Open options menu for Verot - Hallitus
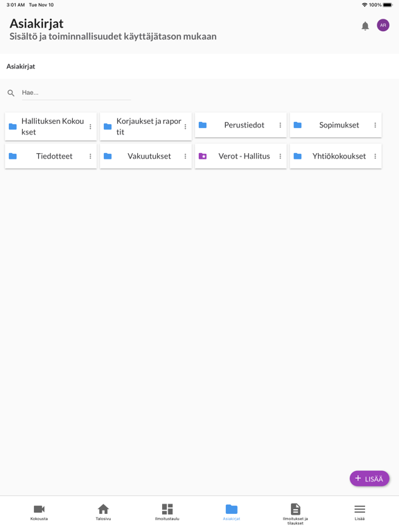The height and width of the screenshot is (532, 399). [281, 156]
